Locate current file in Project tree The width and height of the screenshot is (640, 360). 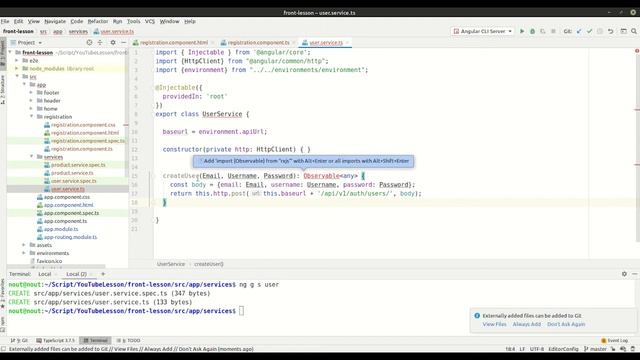(89, 42)
